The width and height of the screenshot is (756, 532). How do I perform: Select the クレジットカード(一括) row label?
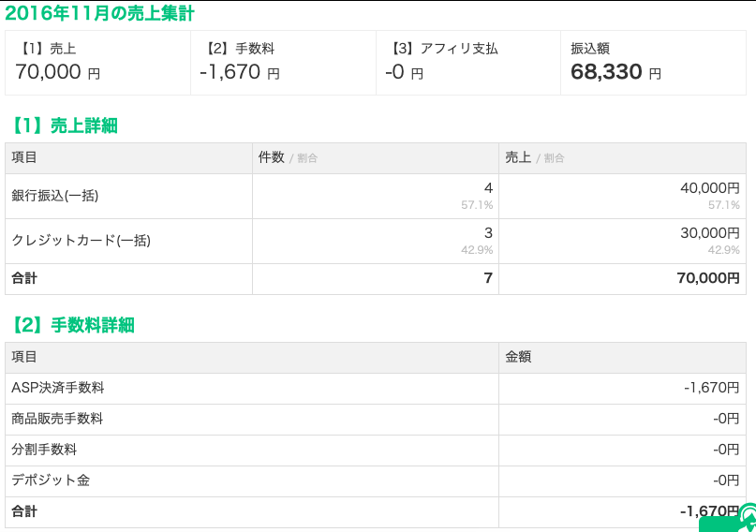[x=81, y=241]
